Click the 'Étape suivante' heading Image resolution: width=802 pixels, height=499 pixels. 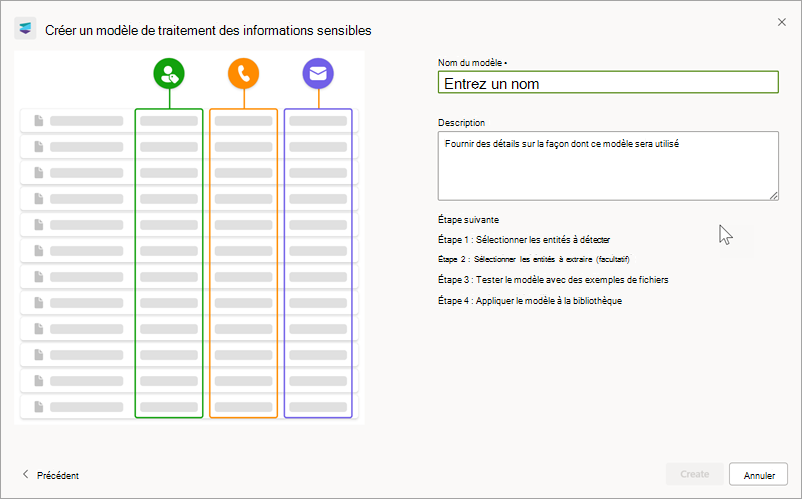click(x=469, y=219)
